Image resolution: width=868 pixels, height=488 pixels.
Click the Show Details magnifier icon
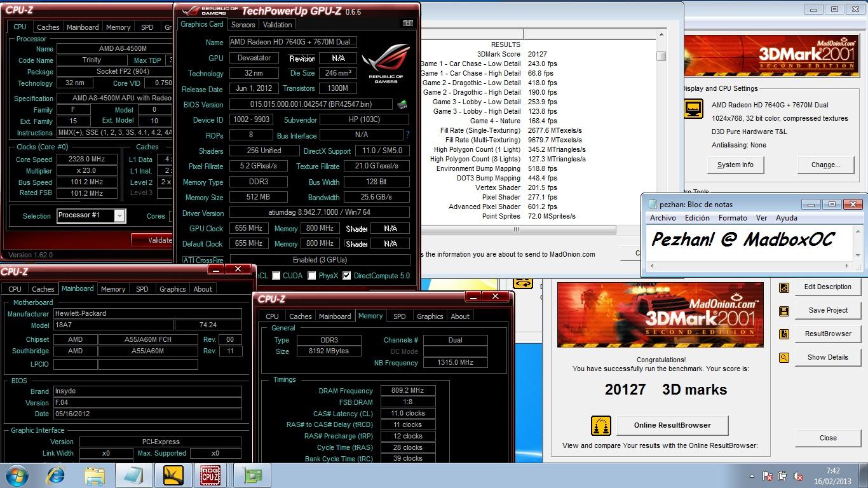click(x=784, y=358)
